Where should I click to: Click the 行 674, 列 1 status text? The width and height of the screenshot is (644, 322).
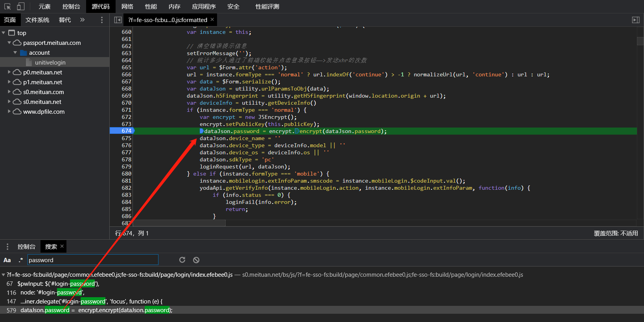[132, 233]
